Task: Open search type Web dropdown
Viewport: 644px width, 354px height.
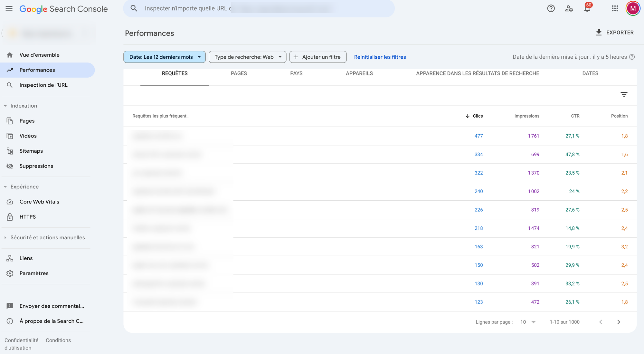Action: 247,57
